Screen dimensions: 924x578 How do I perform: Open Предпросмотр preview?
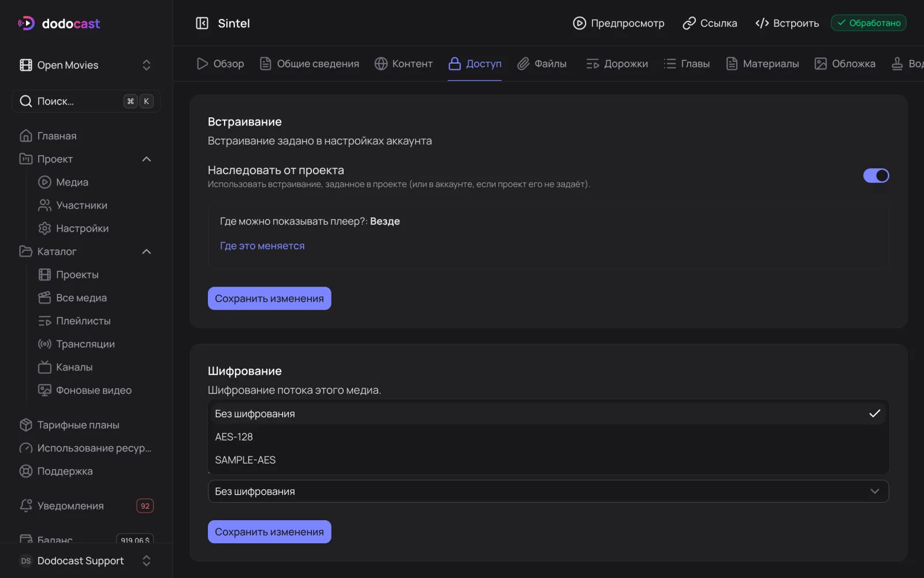tap(619, 23)
